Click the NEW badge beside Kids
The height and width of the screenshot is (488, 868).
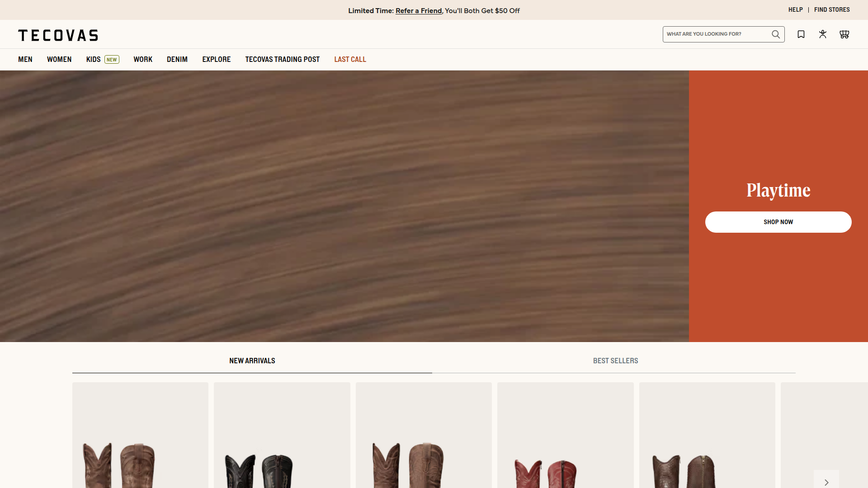(x=112, y=60)
